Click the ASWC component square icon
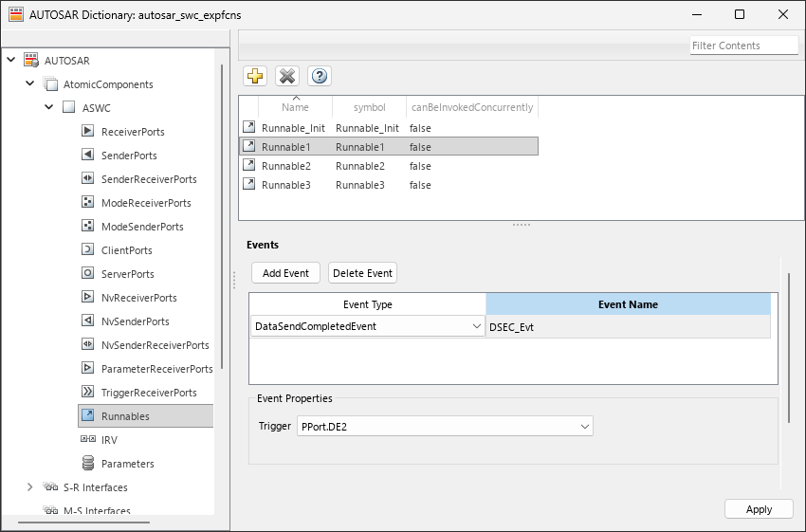 (69, 107)
